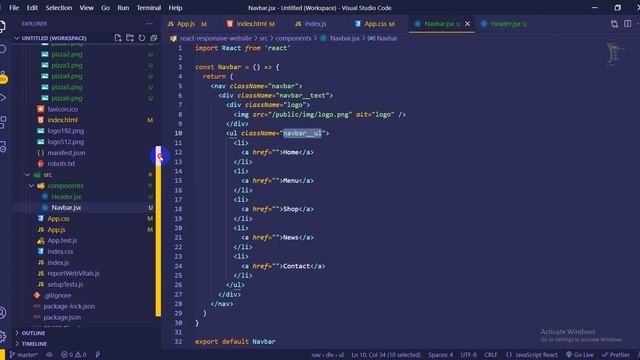The height and width of the screenshot is (360, 640).
Task: Split the editor to the right
Action: 627,24
